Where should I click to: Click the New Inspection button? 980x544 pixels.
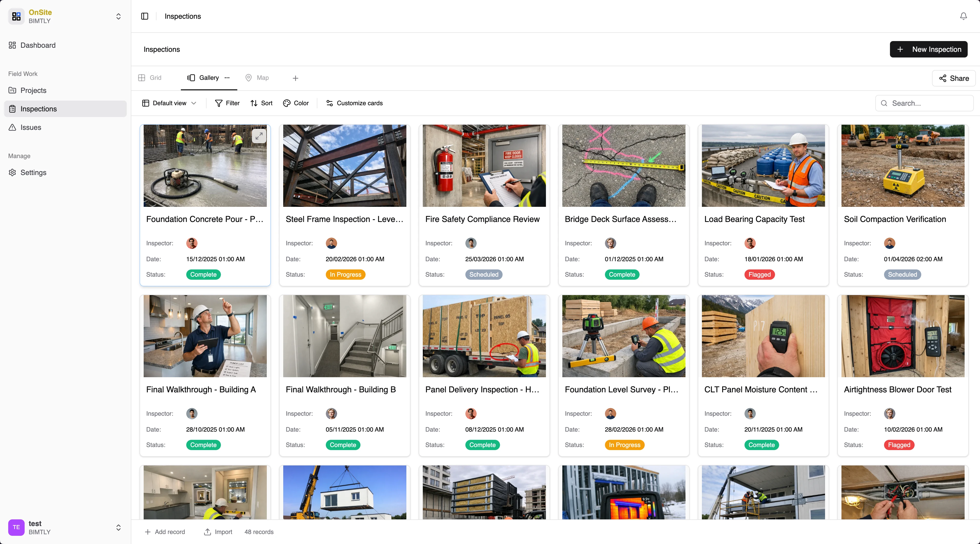pyautogui.click(x=928, y=49)
